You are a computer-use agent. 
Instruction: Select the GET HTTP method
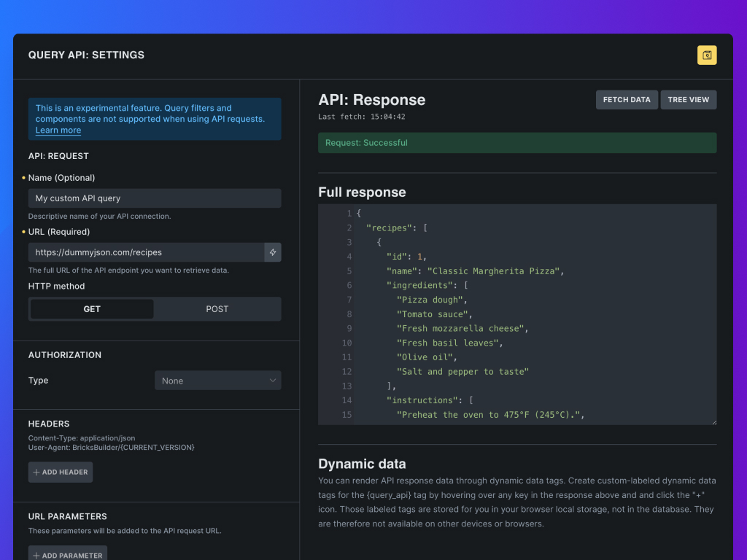tap(92, 309)
